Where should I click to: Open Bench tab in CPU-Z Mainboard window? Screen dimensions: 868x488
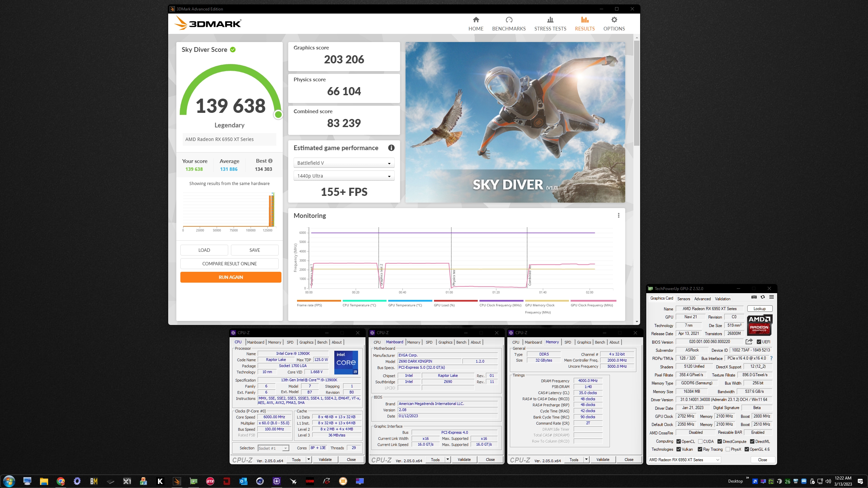click(x=461, y=342)
